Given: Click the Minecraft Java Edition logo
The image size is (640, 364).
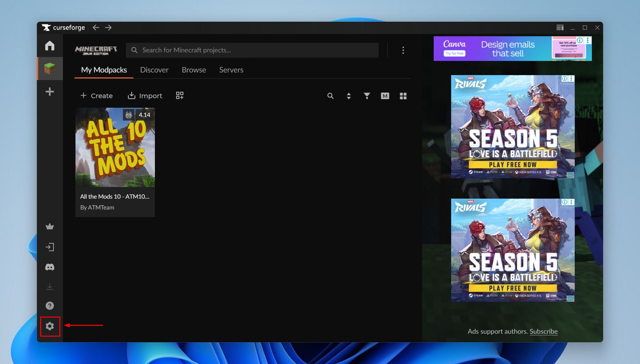Looking at the screenshot, I should tap(96, 50).
